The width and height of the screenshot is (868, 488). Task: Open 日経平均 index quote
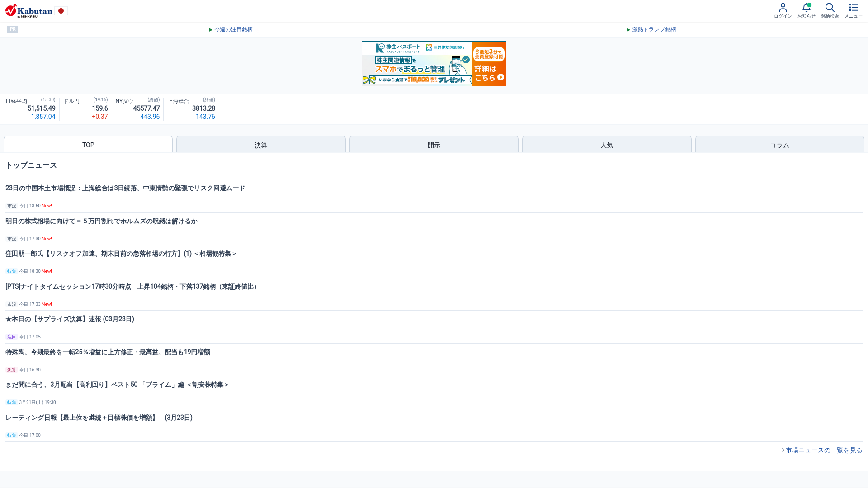click(x=30, y=109)
